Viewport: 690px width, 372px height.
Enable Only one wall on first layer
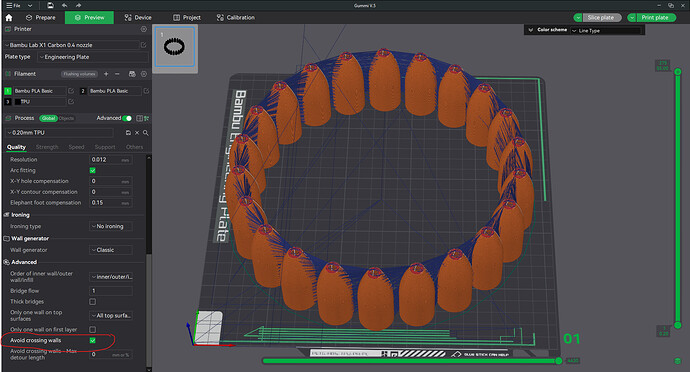click(x=92, y=329)
